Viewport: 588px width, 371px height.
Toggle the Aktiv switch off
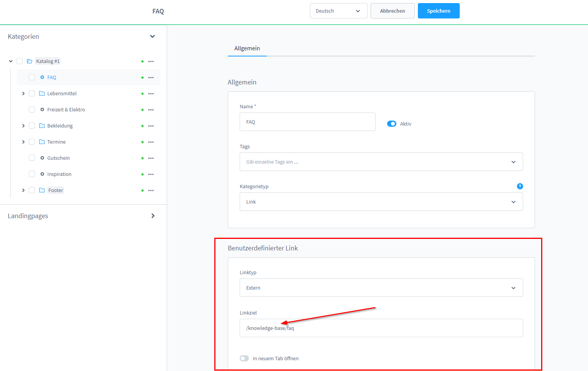click(x=392, y=124)
